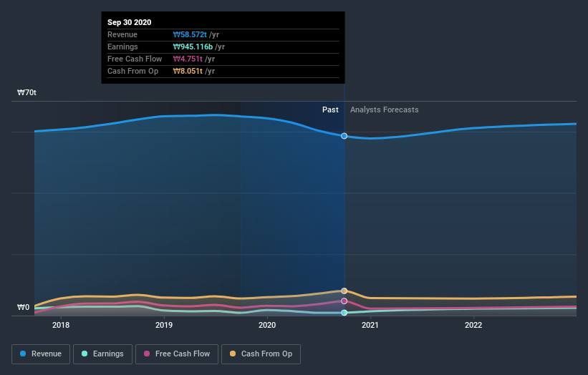Image resolution: width=588 pixels, height=375 pixels.
Task: Click the 2020 x-axis label
Action: pos(267,325)
